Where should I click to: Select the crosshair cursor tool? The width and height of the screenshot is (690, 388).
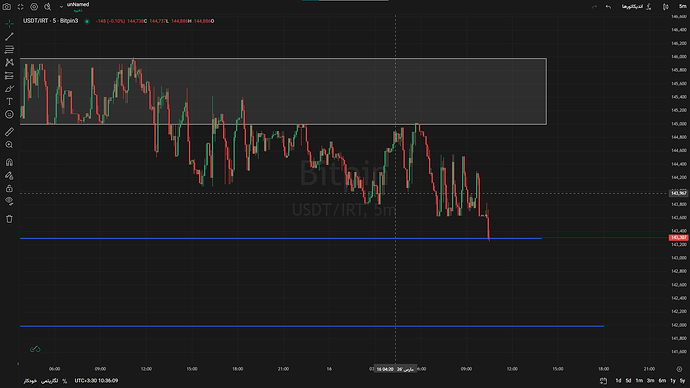pos(9,24)
